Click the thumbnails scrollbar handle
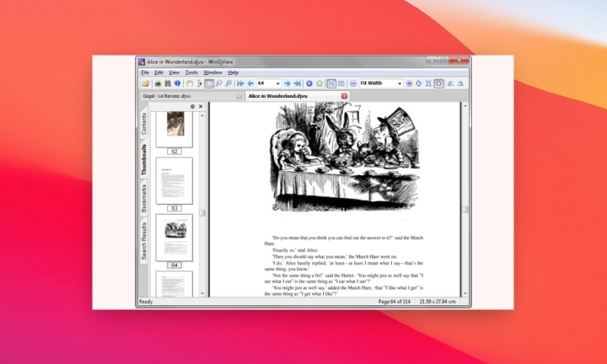This screenshot has height=364, width=607. coord(202,212)
